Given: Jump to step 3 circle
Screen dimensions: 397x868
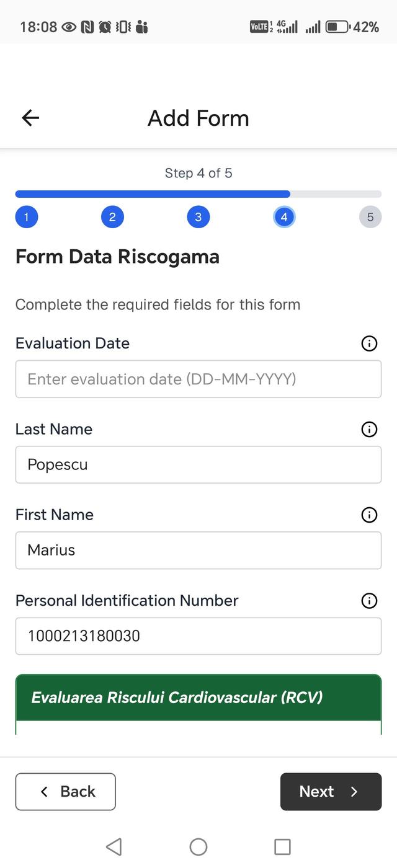Looking at the screenshot, I should click(198, 217).
